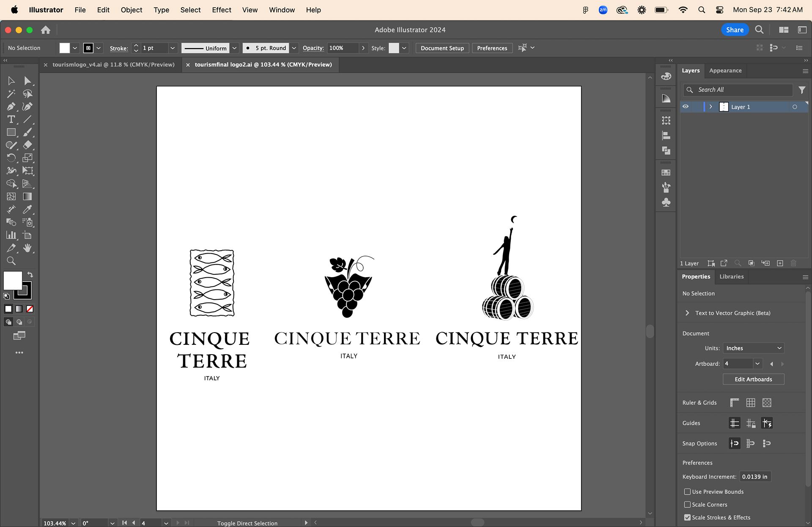
Task: Switch to the Libraries tab
Action: [731, 277]
